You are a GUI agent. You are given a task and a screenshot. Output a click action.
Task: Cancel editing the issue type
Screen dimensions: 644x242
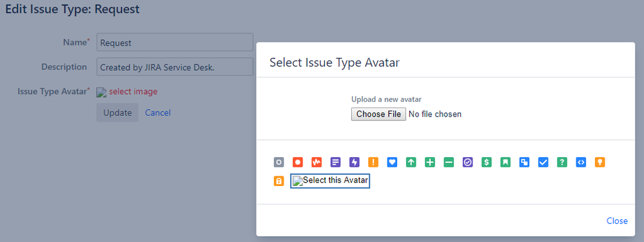point(158,113)
